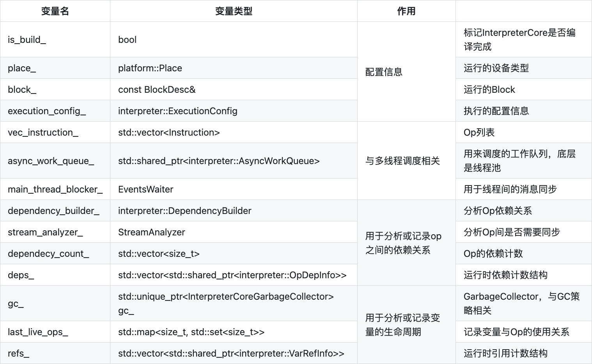Click the description GarbageCollector，与GC策略相关
Screen dimensions: 592x364
pos(524,303)
